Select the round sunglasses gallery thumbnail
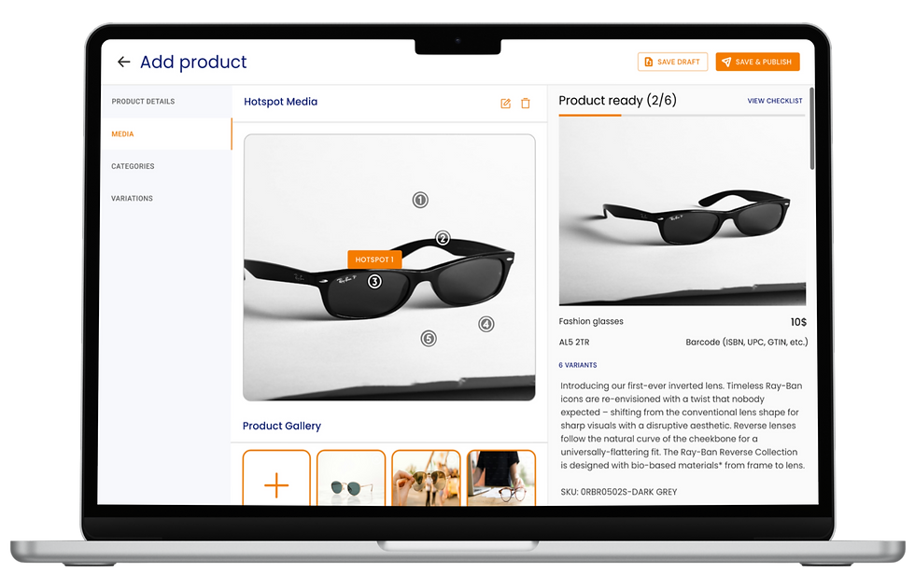The height and width of the screenshot is (588, 915). point(351,478)
